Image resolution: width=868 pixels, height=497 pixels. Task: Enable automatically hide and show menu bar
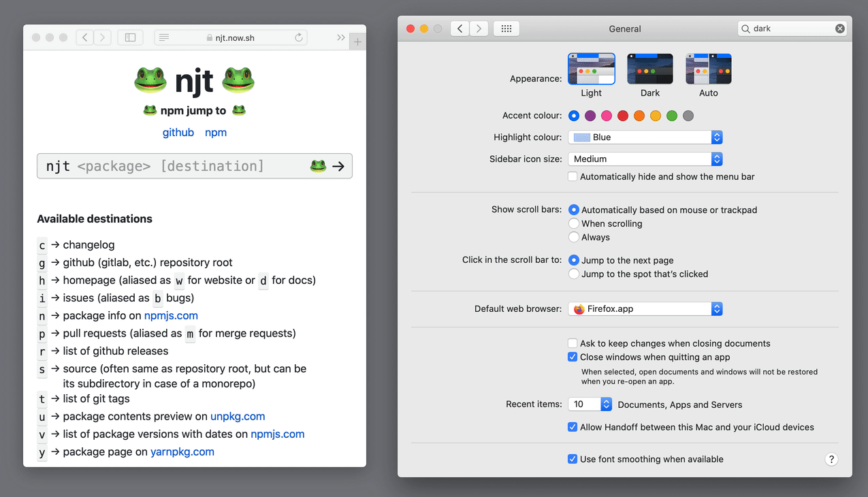(x=573, y=176)
